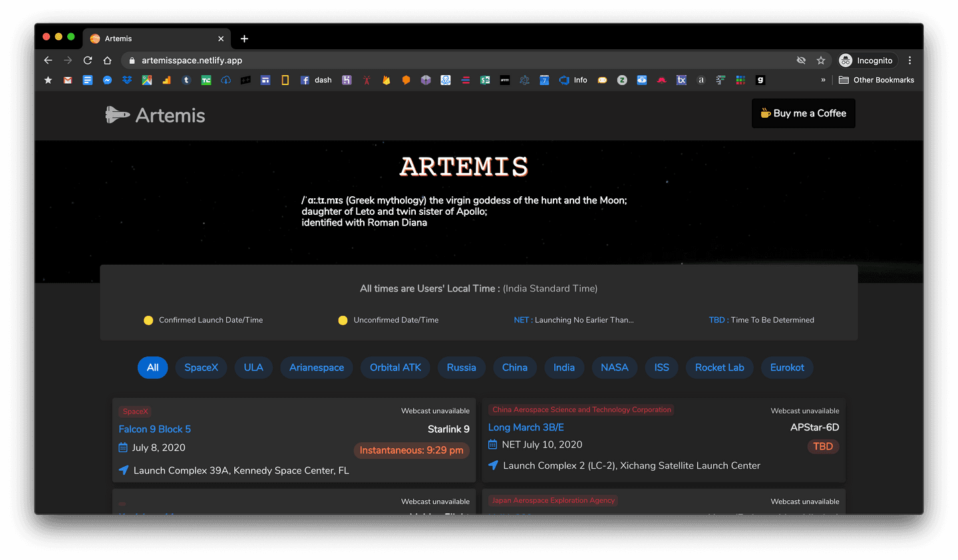Screen dimensions: 958x560
Task: Open the Incognito profile button
Action: 866,61
